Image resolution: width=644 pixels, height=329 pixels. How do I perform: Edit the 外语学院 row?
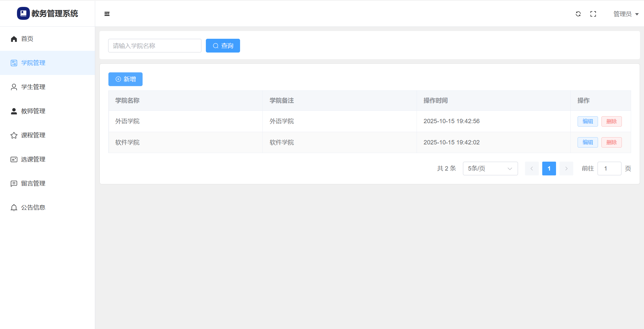pos(587,121)
